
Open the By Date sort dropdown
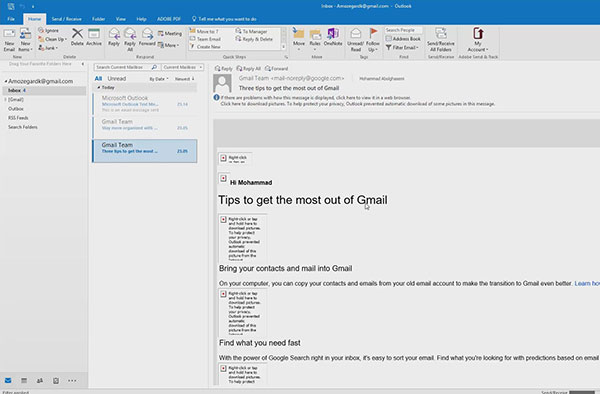click(x=159, y=79)
